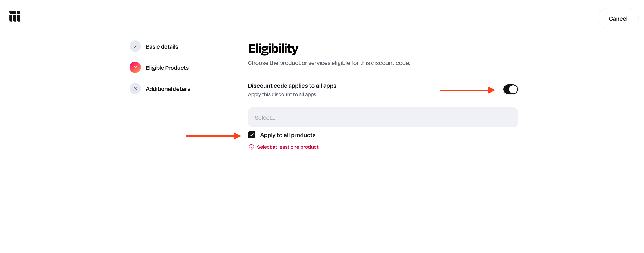Click the Eligibility heading
The image size is (644, 253).
[x=273, y=49]
